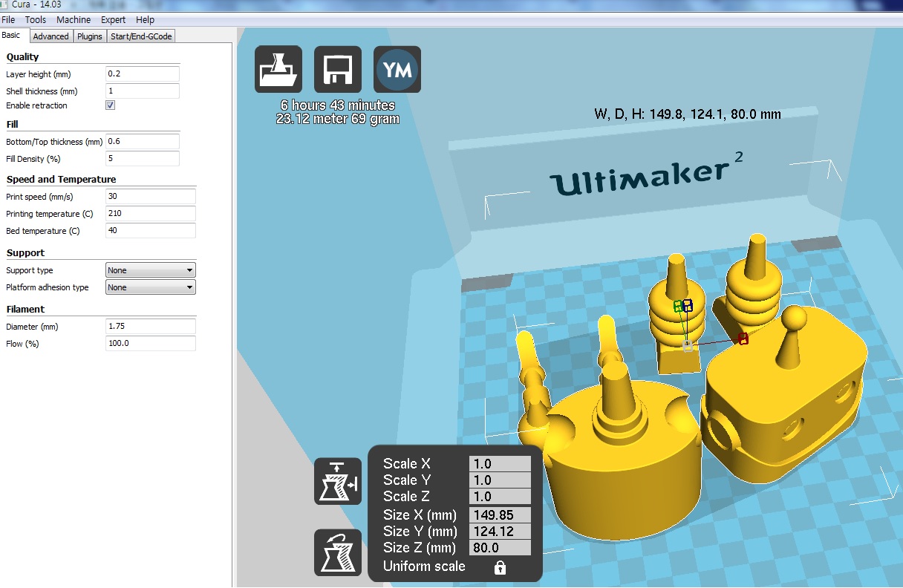
Task: Click the 'Speed and Temperature' section heading
Action: coord(61,180)
